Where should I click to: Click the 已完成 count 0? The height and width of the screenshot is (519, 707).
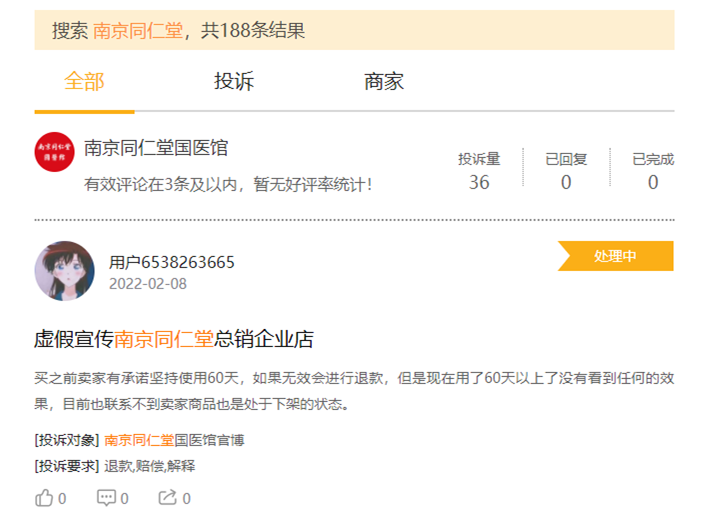point(653,182)
